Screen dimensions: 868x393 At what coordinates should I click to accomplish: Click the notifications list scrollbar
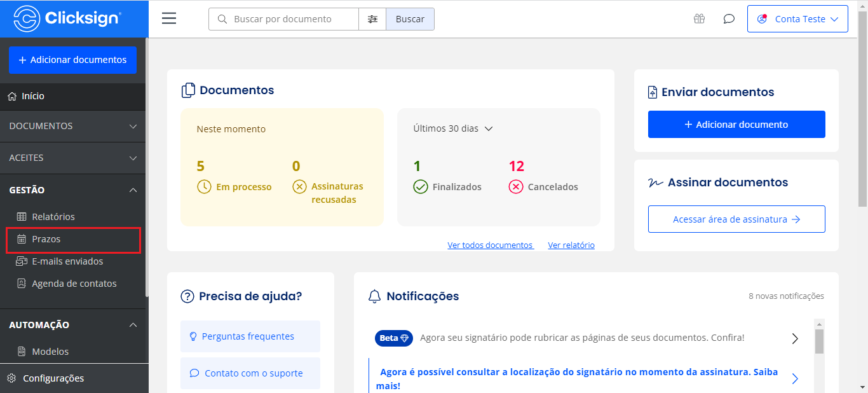(819, 340)
